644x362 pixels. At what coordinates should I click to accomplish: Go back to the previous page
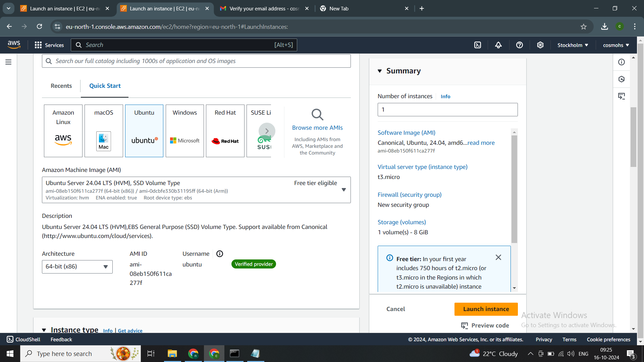pyautogui.click(x=9, y=26)
